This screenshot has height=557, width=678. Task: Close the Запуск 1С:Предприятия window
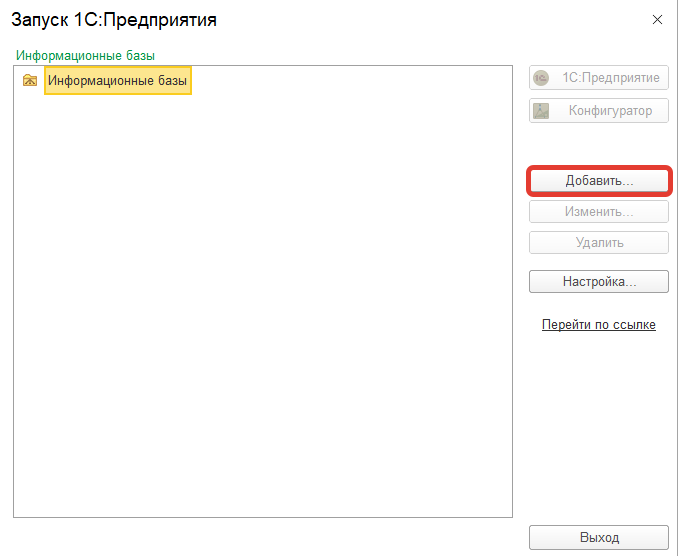(x=656, y=19)
